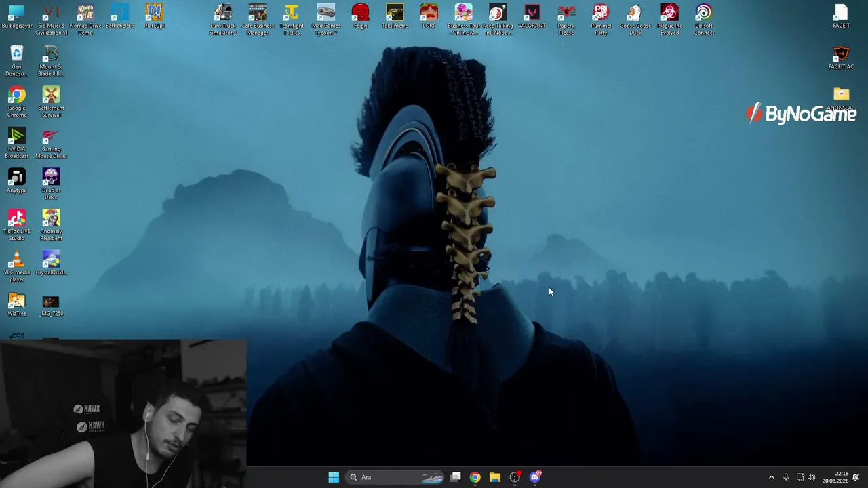Select the Teamfight Tactics shortcut

click(292, 20)
